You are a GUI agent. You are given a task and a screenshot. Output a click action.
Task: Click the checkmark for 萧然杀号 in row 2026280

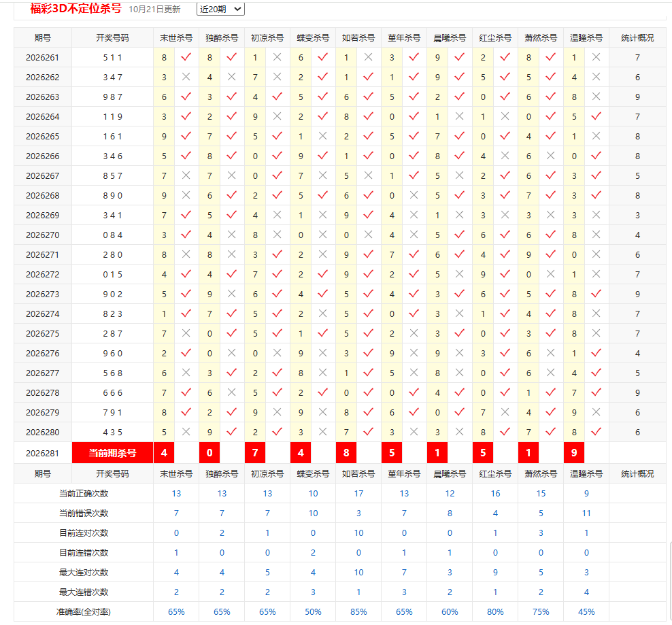pyautogui.click(x=551, y=432)
